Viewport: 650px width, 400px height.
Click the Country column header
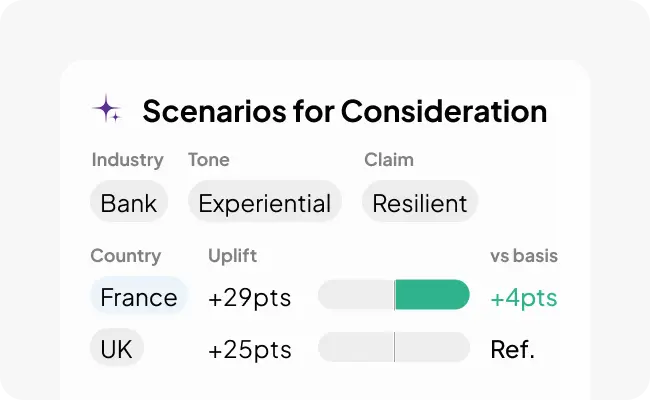tap(126, 256)
